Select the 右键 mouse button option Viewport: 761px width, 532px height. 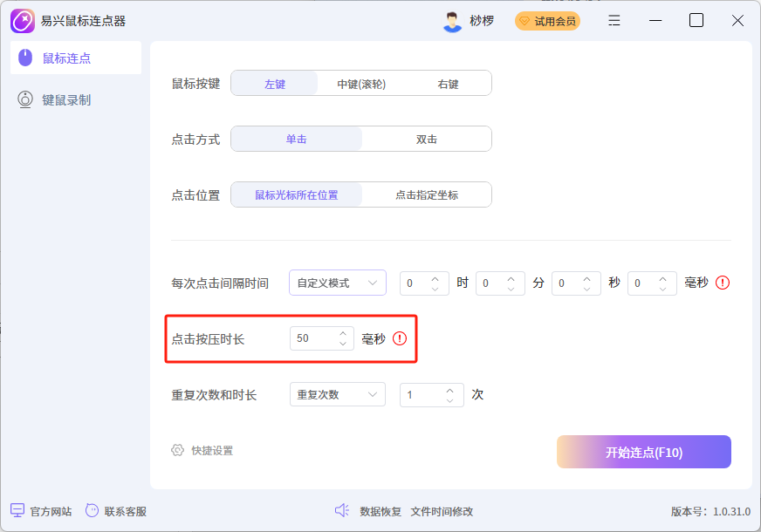tap(445, 83)
